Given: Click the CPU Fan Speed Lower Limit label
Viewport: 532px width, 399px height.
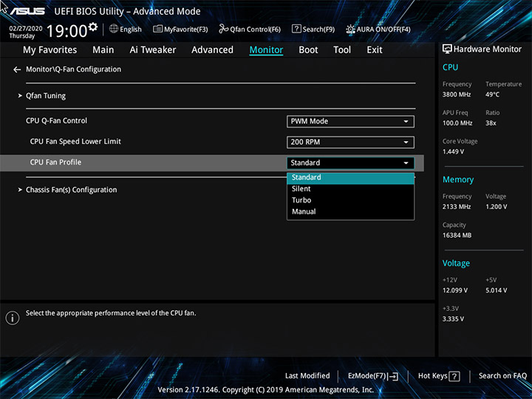Looking at the screenshot, I should coord(75,142).
